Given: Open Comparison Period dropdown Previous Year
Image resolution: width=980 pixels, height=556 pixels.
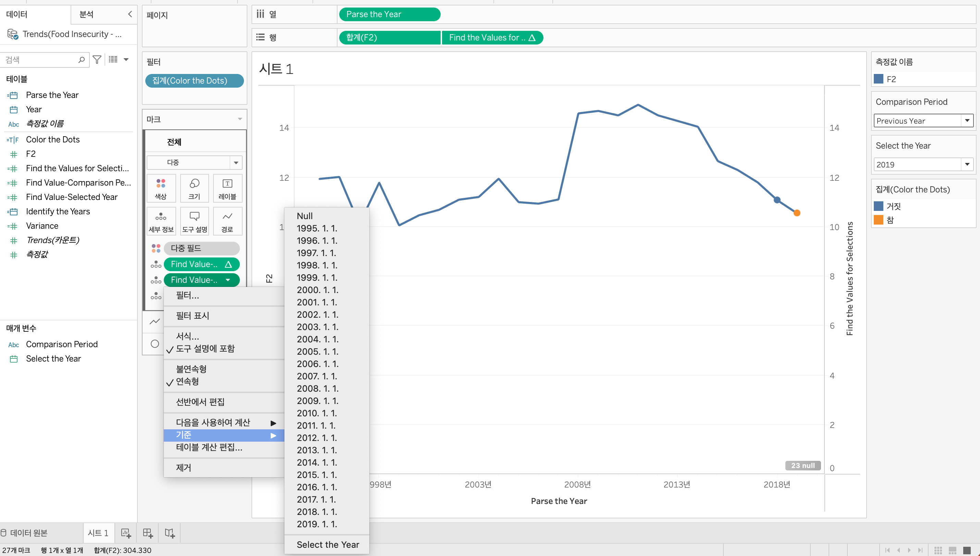Looking at the screenshot, I should (x=923, y=121).
